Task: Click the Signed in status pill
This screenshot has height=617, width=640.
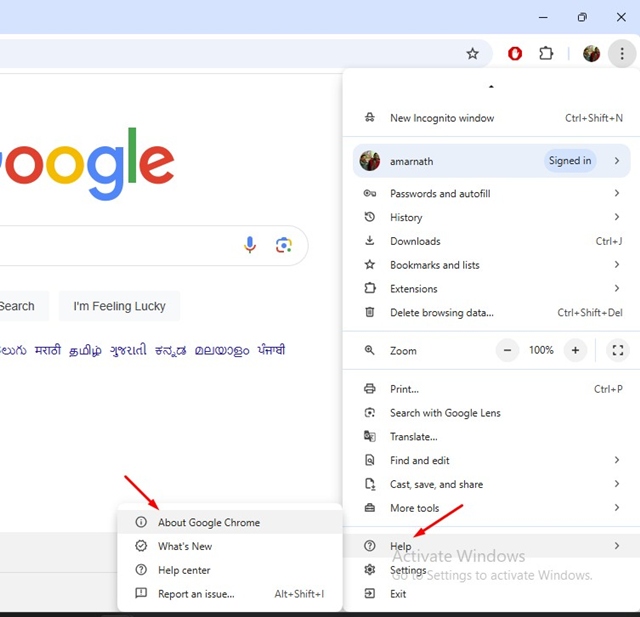Action: click(x=570, y=161)
